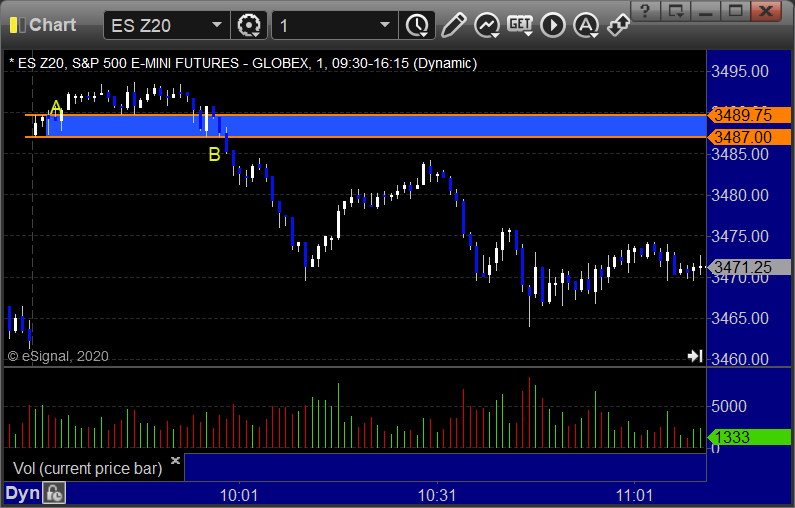Open the help question mark button
The width and height of the screenshot is (795, 508).
(645, 11)
